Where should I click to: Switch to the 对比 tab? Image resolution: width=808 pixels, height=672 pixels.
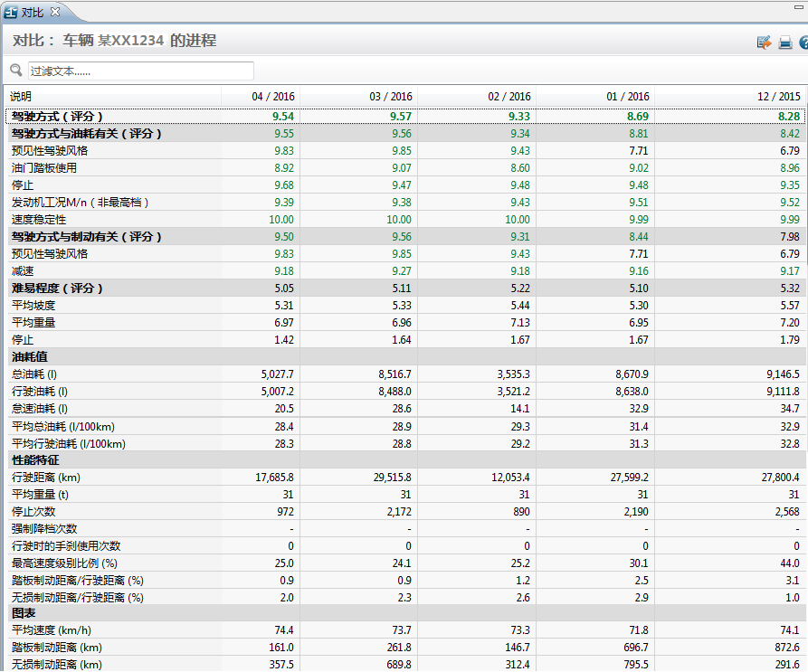click(x=32, y=12)
